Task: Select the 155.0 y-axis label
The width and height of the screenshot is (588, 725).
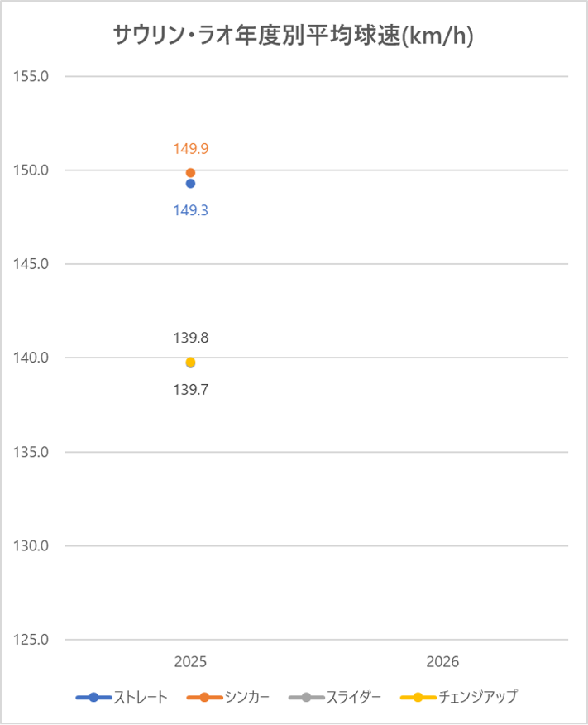Action: click(31, 76)
